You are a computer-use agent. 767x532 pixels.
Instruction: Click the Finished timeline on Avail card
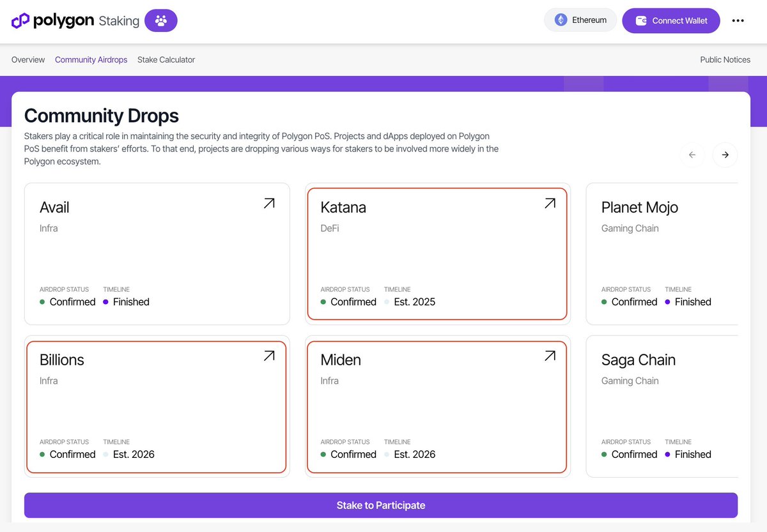(x=131, y=302)
